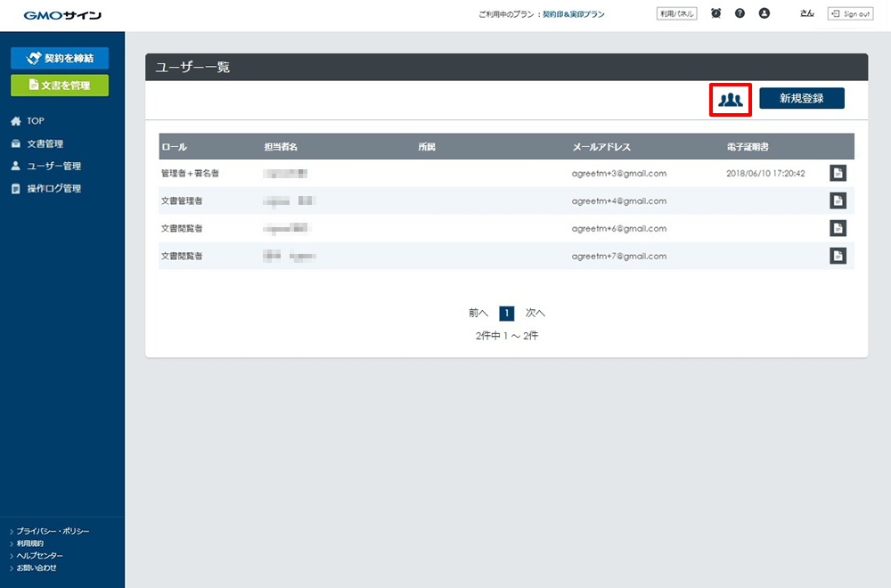Click email agreetm+3@gmail.com
891x588 pixels.
coord(619,173)
